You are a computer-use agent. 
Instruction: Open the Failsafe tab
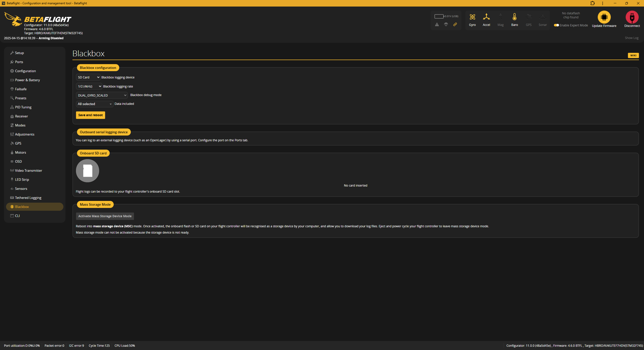click(x=35, y=89)
